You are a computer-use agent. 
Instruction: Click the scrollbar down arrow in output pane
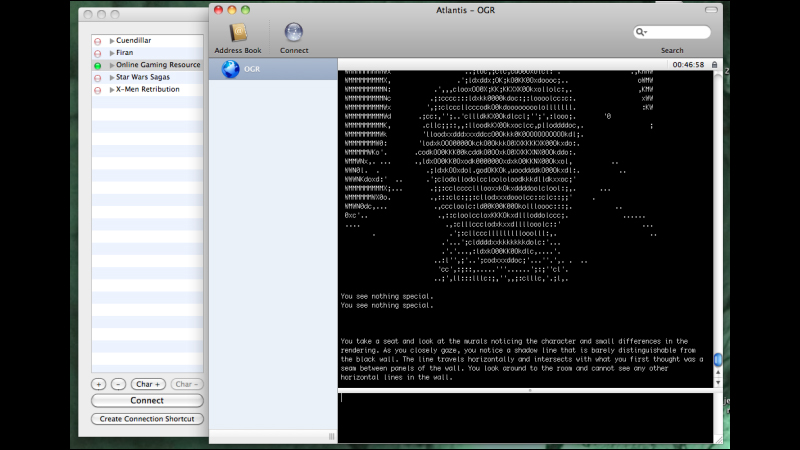(x=718, y=383)
